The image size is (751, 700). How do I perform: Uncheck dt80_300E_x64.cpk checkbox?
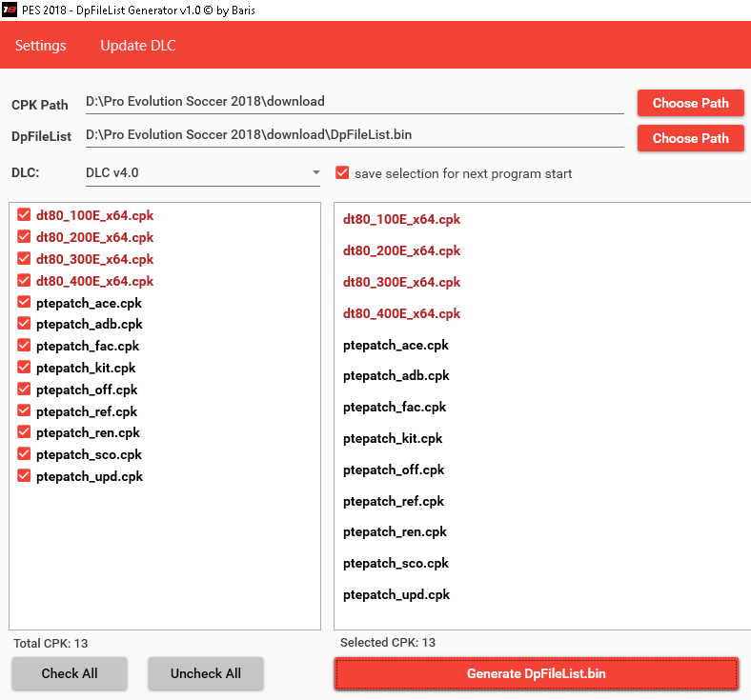[x=24, y=259]
